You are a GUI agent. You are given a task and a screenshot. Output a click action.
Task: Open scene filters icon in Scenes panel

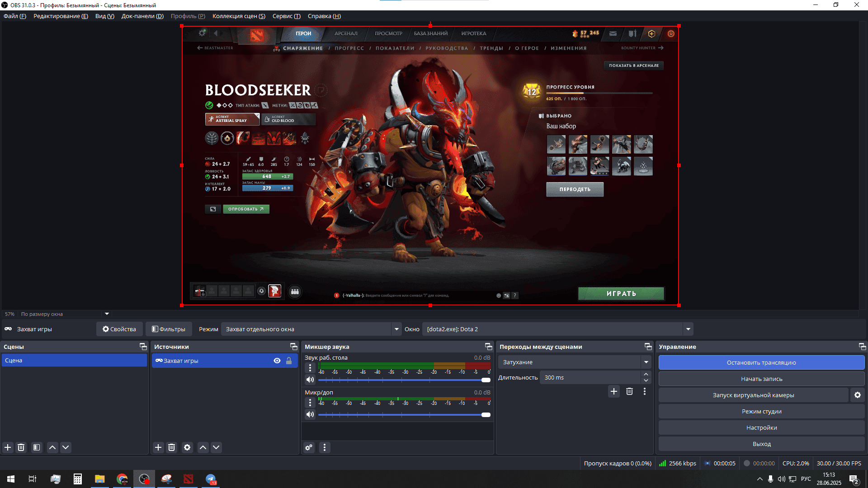coord(37,447)
